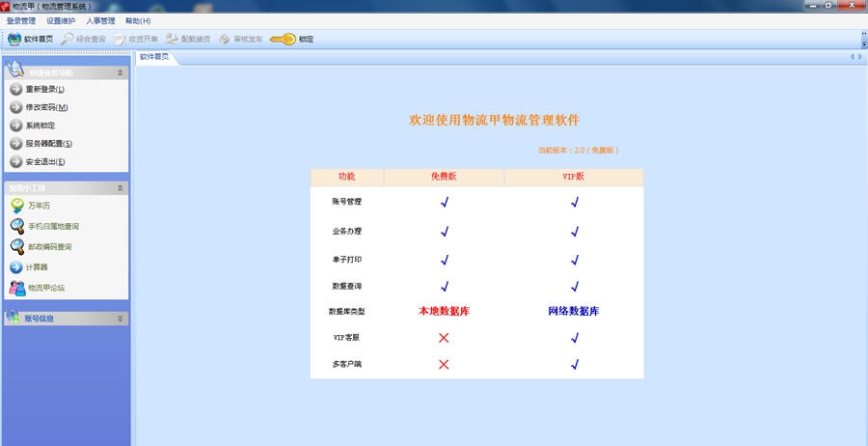Collapse the 快捷业务导航 panel
868x446 pixels.
121,72
